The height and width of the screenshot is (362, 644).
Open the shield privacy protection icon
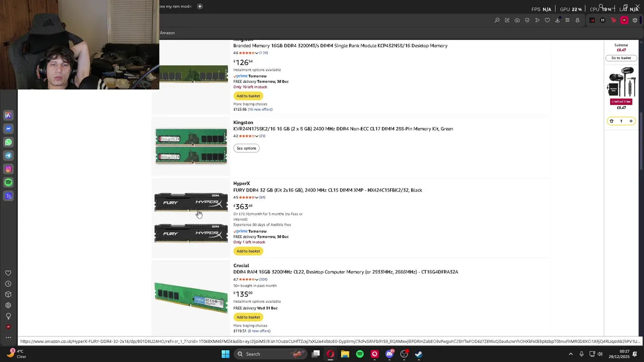coord(527,20)
